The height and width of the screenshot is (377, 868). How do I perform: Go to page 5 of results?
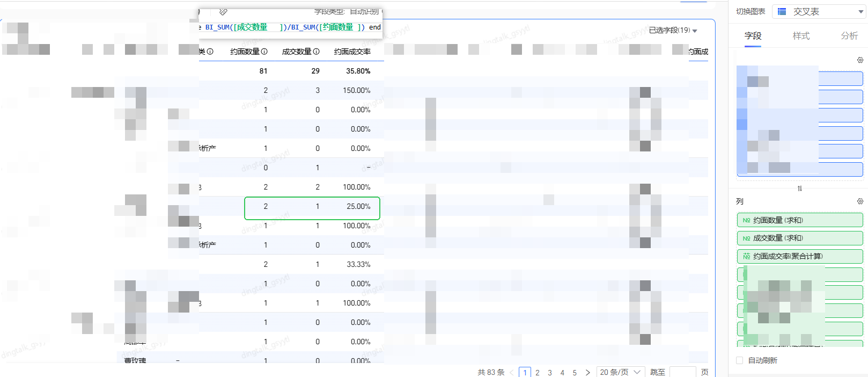(x=575, y=372)
